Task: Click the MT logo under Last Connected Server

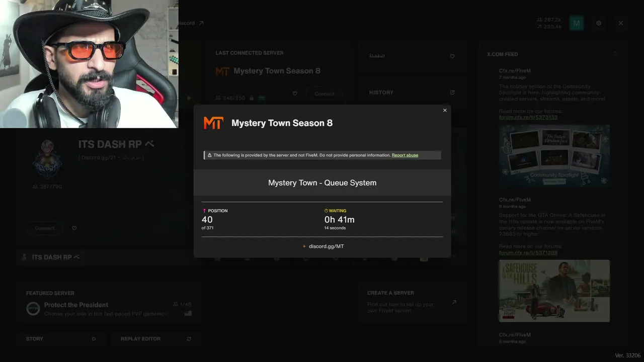Action: coord(222,71)
